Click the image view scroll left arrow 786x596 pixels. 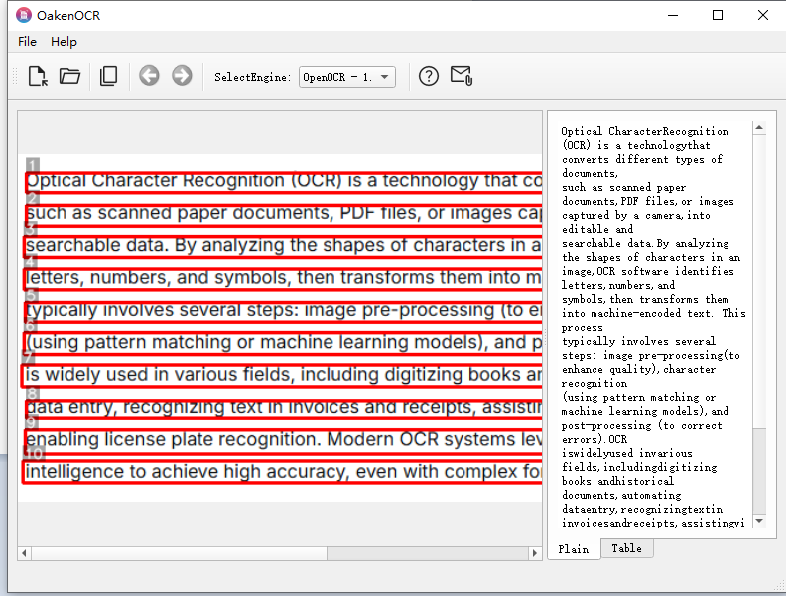pos(24,553)
